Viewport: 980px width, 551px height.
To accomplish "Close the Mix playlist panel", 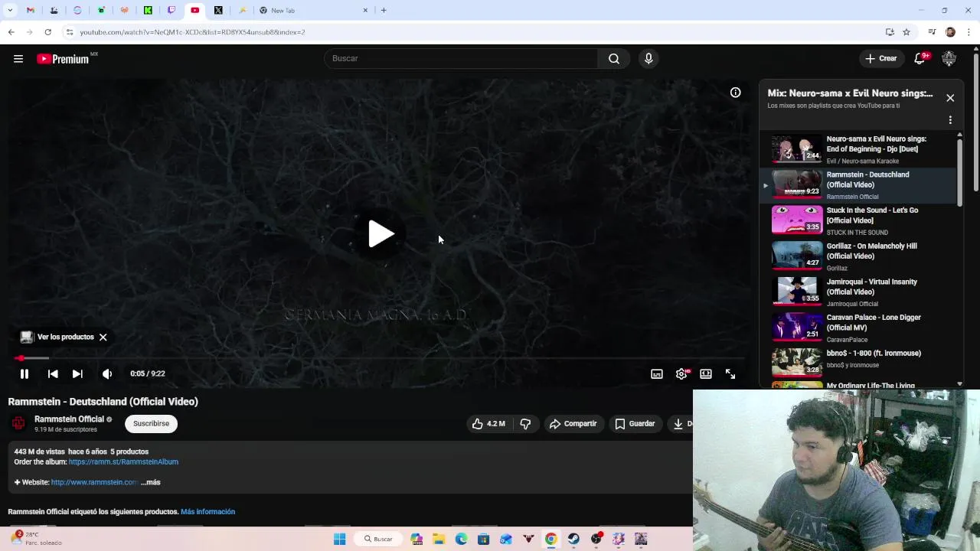I will click(x=950, y=98).
